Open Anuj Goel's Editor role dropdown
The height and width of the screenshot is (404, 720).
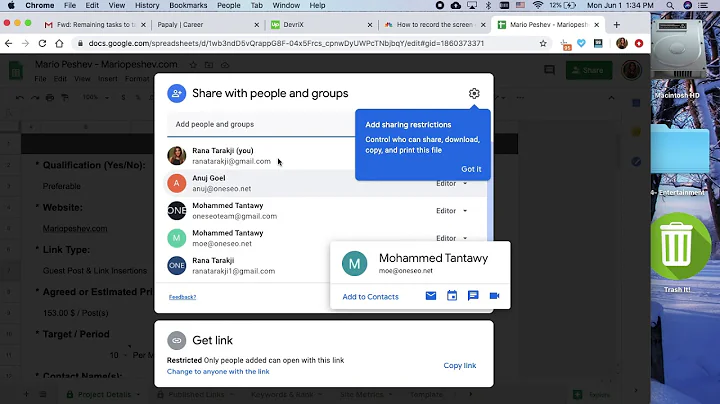[451, 184]
